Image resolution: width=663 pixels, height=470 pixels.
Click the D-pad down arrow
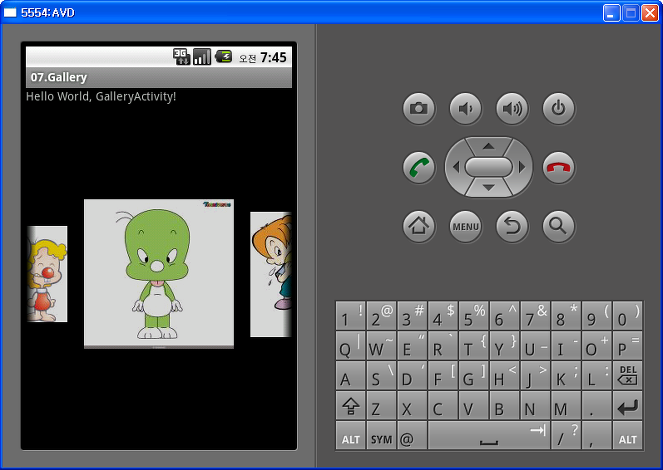488,187
